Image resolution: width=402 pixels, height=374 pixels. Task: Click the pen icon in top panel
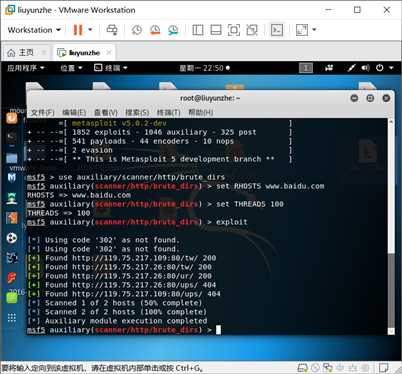coord(352,68)
